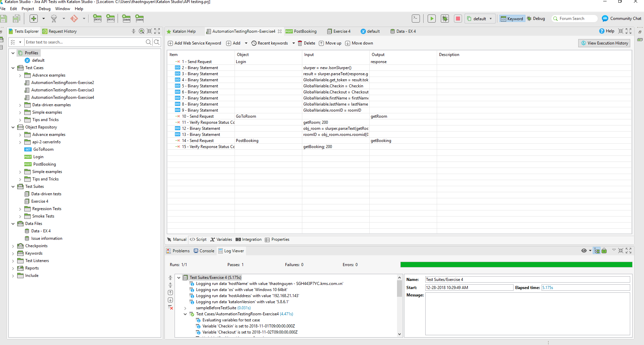Viewport: 644px width, 345px height.
Task: Open Community Chat
Action: [622, 19]
